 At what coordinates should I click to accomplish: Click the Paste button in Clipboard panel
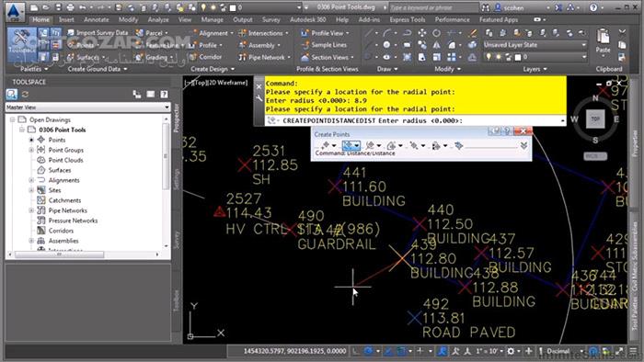pos(603,41)
